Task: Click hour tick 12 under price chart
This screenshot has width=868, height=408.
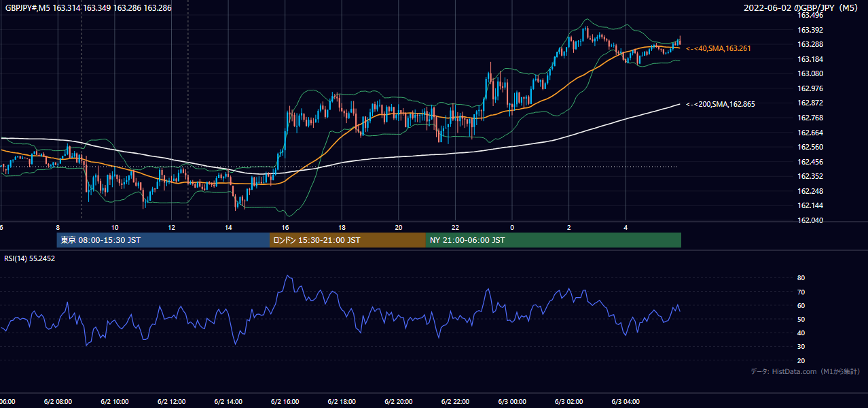Action: (171, 227)
